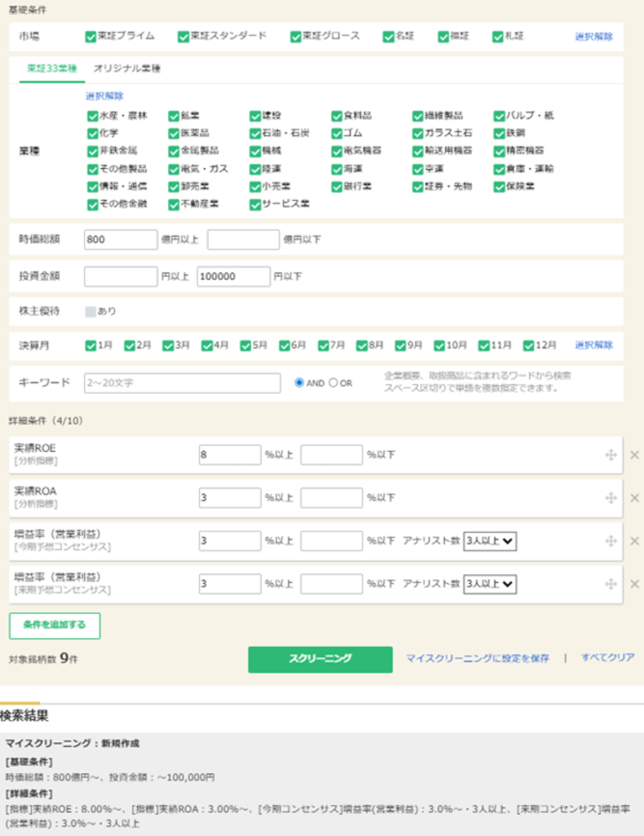Remove the 今期予想コンセンサス 増益率 condition
This screenshot has height=836, width=644.
tap(633, 541)
